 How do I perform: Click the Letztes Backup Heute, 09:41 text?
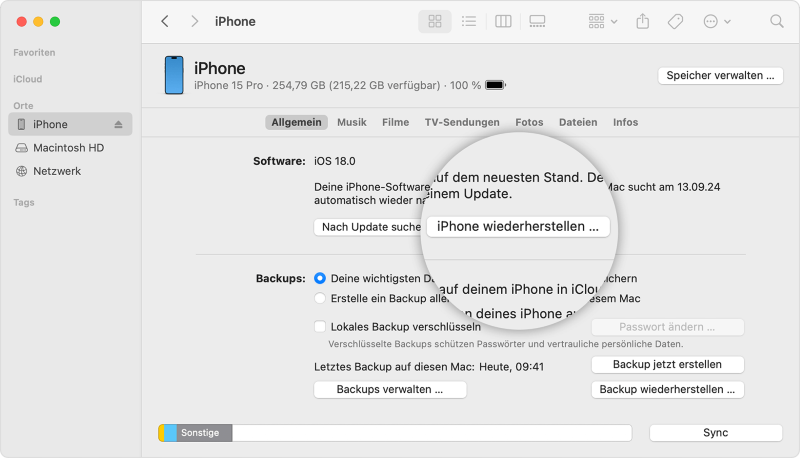pos(429,367)
